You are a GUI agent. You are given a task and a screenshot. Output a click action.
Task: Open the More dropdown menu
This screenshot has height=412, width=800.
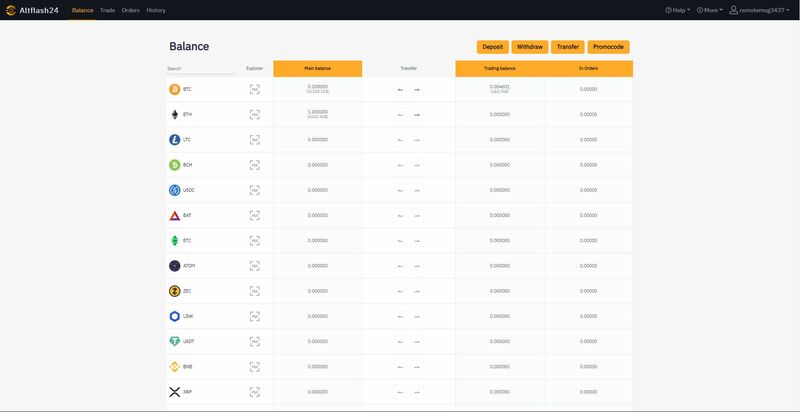(710, 10)
